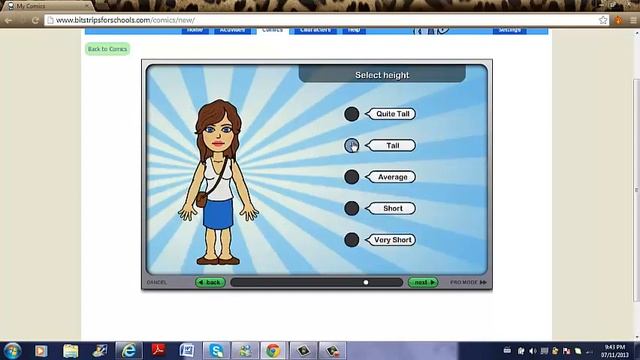
Task: Choose the Average height radio button
Action: tap(351, 177)
